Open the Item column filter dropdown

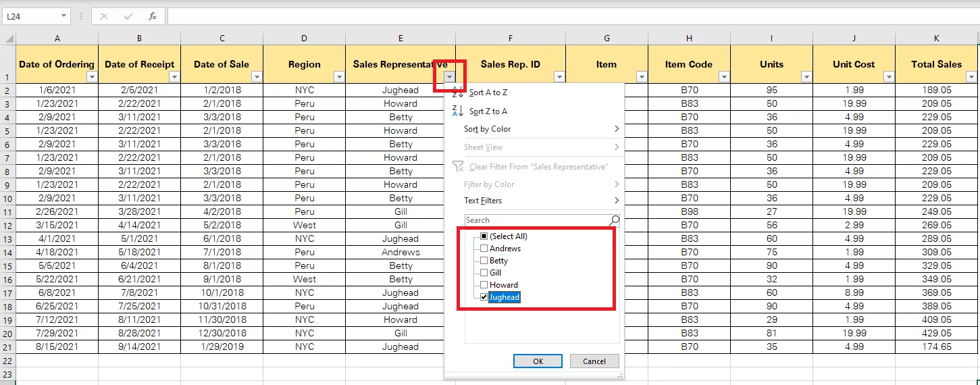coord(642,78)
